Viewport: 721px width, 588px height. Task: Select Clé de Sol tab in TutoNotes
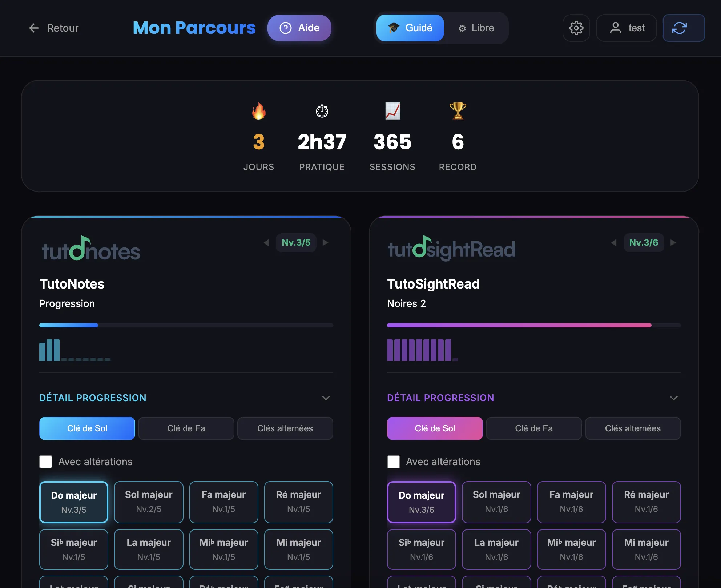(87, 428)
